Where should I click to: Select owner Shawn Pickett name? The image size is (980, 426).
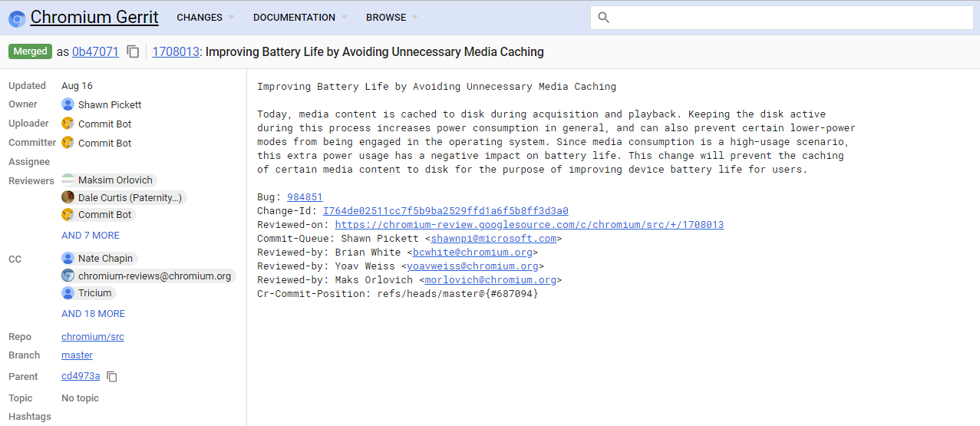point(110,104)
